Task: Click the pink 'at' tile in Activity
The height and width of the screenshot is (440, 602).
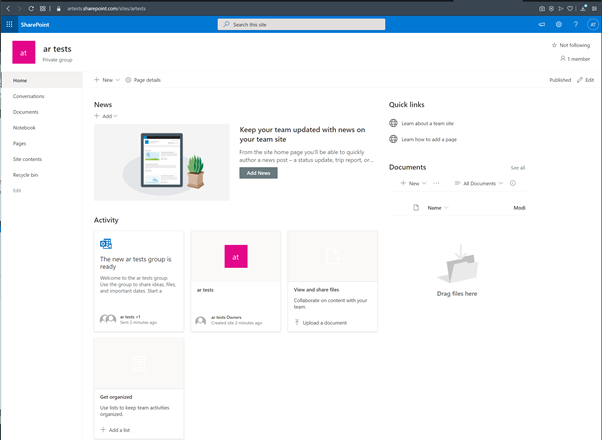Action: (x=236, y=256)
